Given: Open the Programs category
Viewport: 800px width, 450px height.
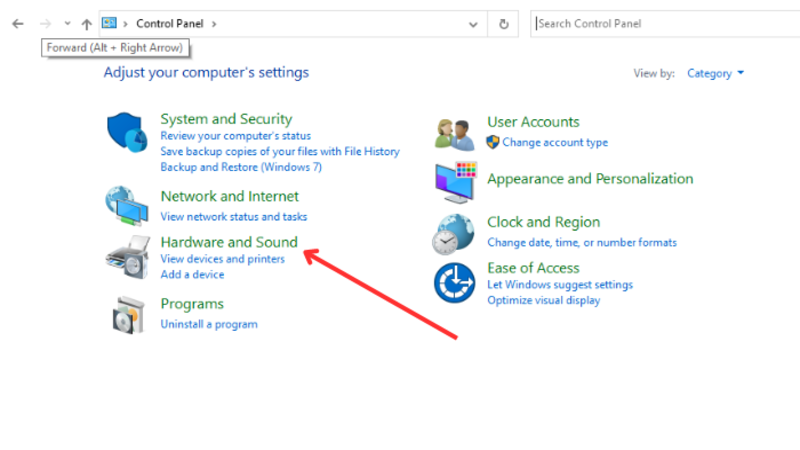Looking at the screenshot, I should pyautogui.click(x=192, y=304).
